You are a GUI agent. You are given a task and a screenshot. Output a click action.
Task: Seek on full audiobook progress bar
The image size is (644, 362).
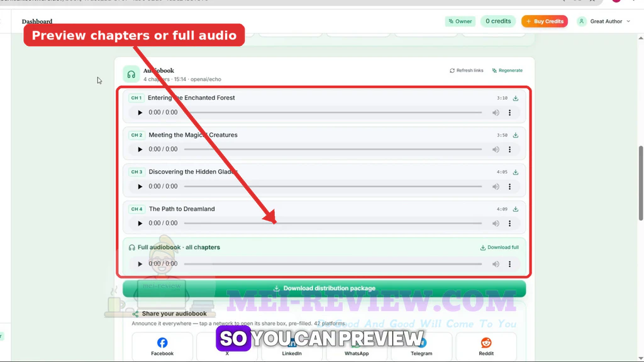click(x=333, y=264)
